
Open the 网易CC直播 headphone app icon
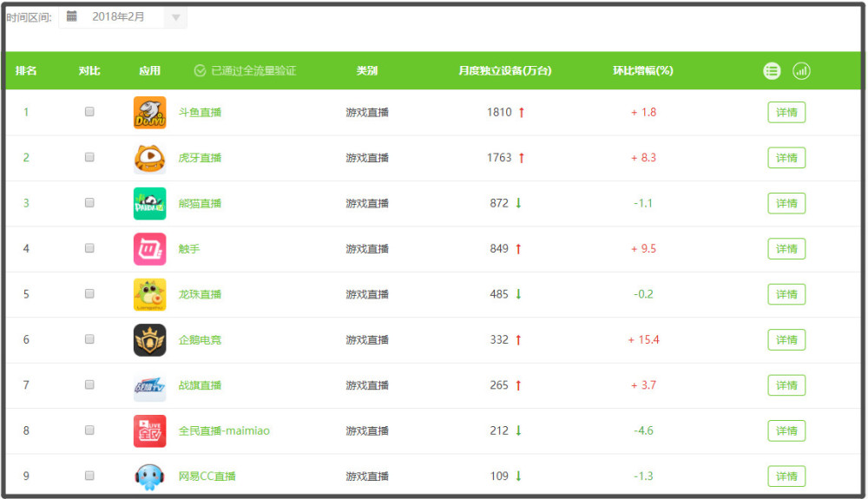click(x=149, y=476)
